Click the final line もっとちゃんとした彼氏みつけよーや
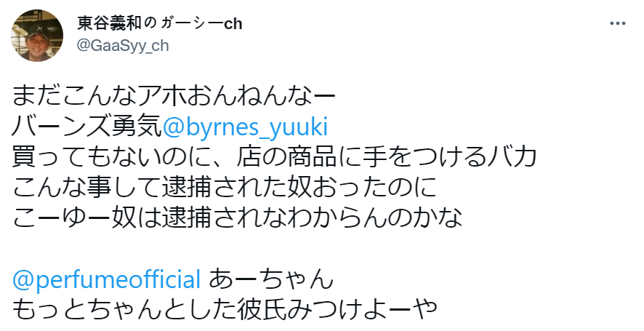Viewport: 644px width, 331px height. tap(225, 310)
